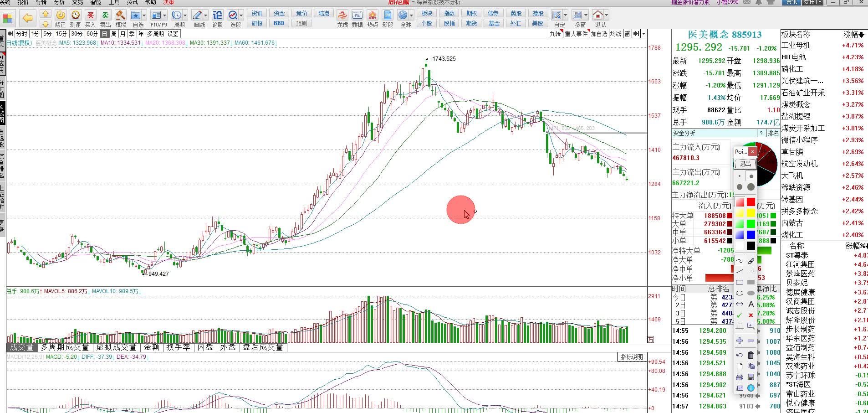Pick the black color swatch

coord(751,246)
